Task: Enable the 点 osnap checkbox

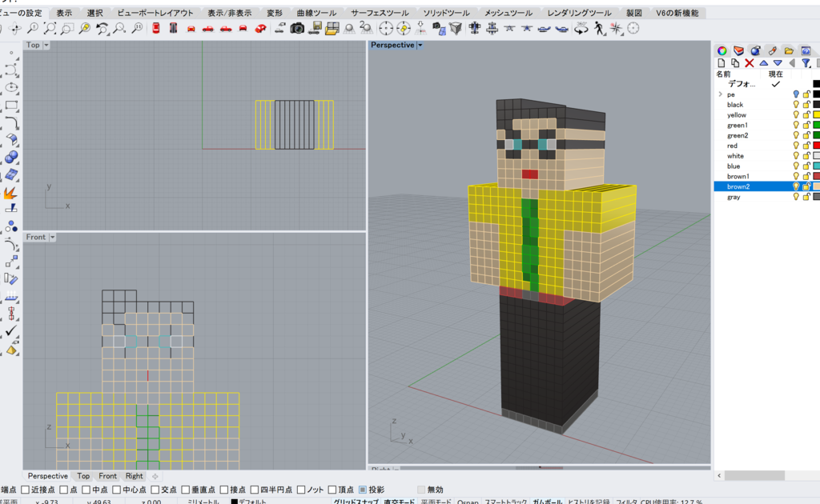Action: point(64,490)
